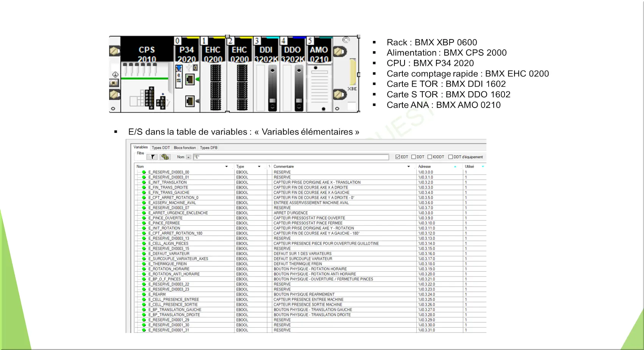
Task: Click green icon of E_DEFAUT_VARIATEUR
Action: 144,254
